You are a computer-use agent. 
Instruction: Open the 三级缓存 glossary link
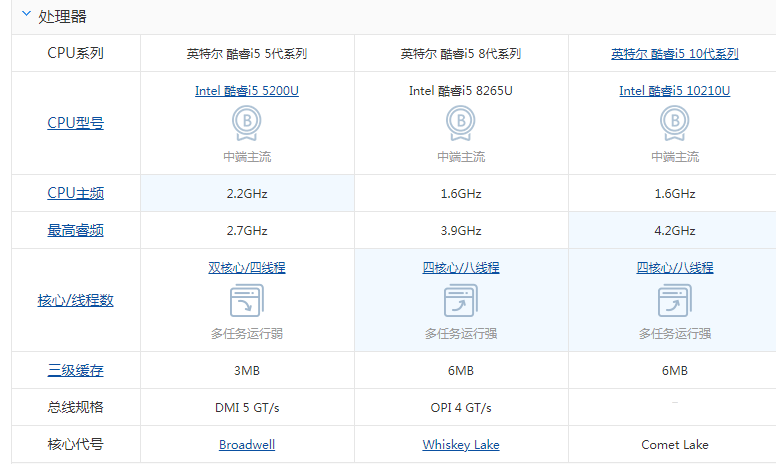click(76, 370)
